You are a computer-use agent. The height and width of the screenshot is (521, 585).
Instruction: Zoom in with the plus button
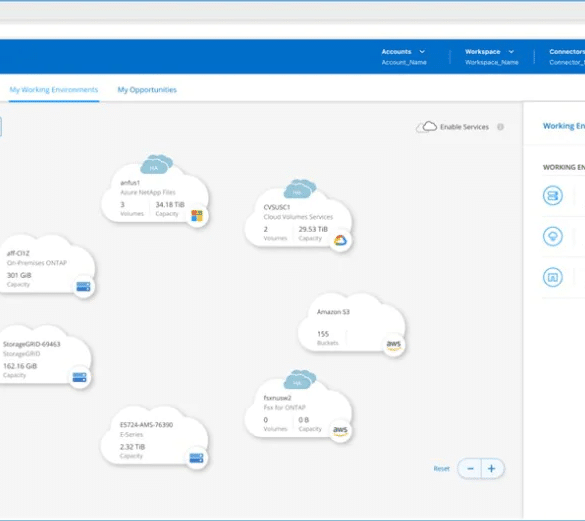point(492,468)
